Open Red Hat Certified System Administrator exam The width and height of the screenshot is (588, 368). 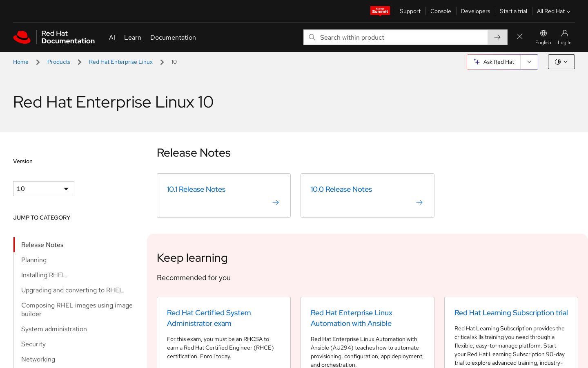(x=209, y=318)
